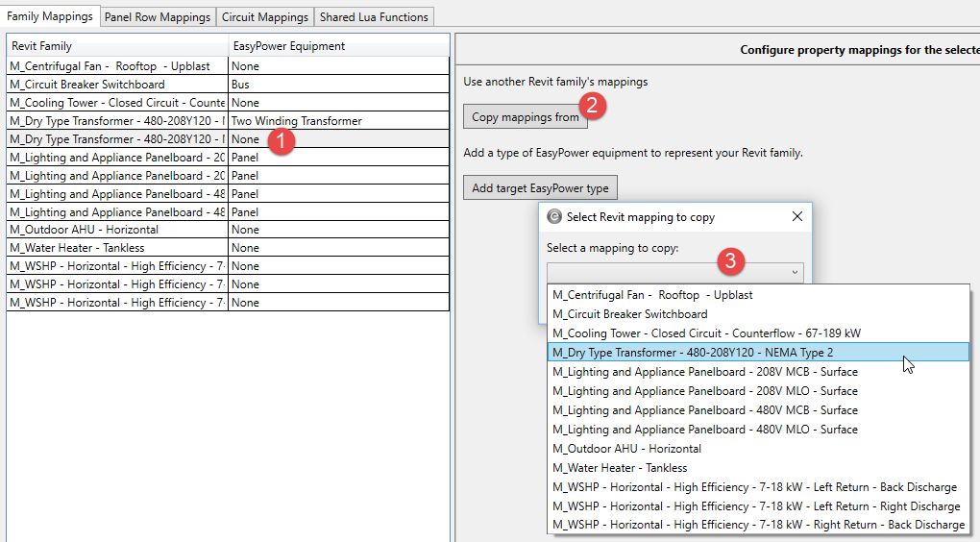Switch to Panel Row Mappings tab

pyautogui.click(x=157, y=17)
